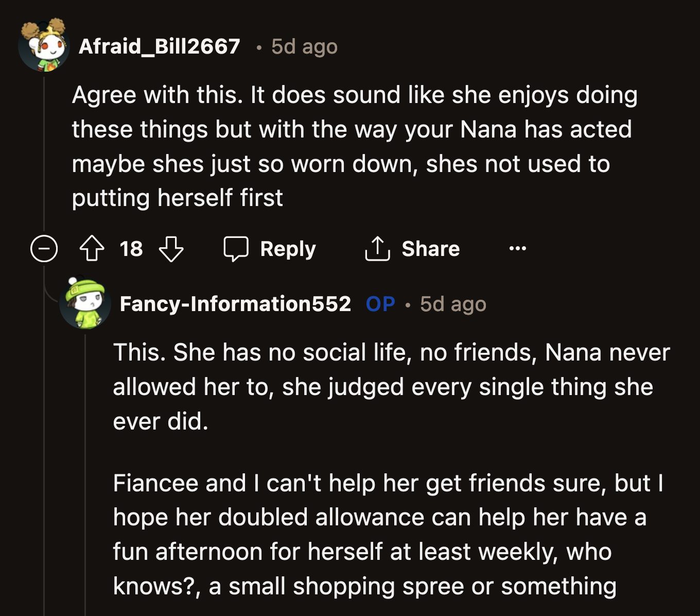Click the blue OP badge
This screenshot has height=616, width=700.
380,304
